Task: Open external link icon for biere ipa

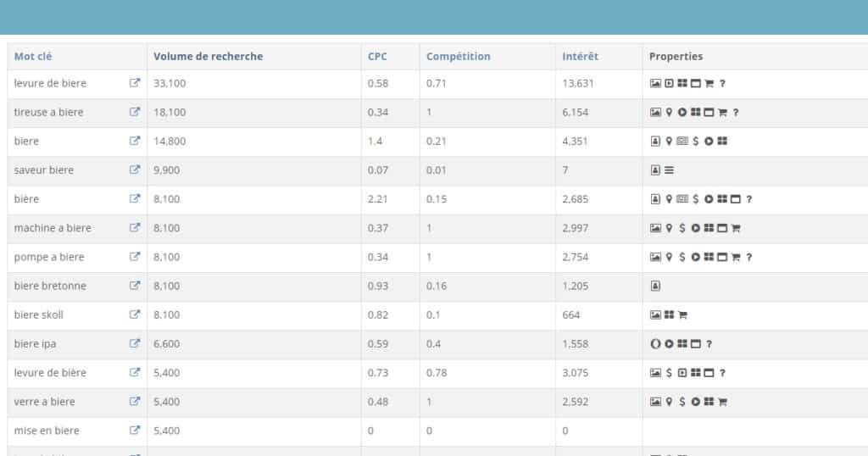Action: click(x=135, y=343)
